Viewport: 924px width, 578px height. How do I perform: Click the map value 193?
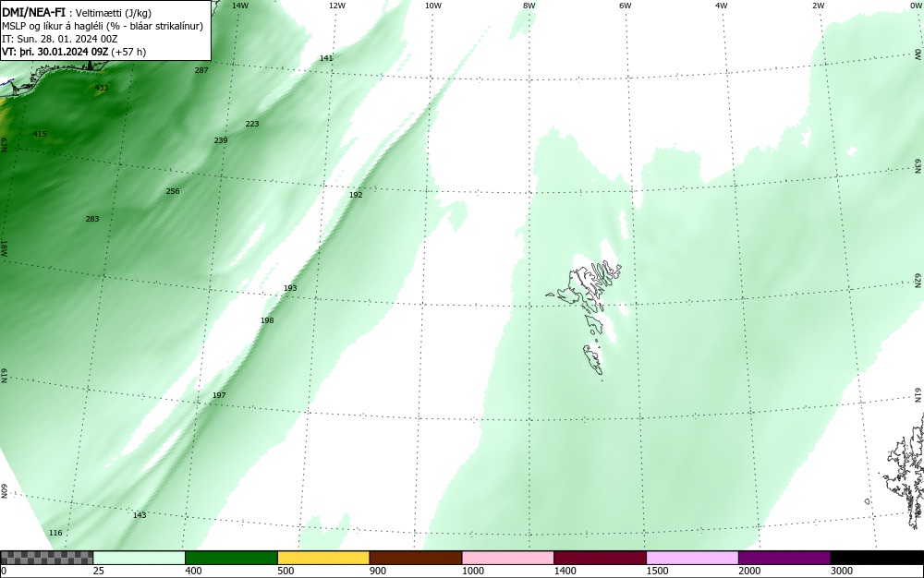point(290,288)
